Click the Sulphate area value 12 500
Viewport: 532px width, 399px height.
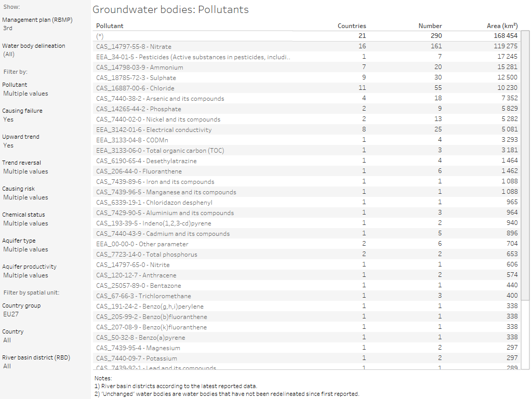507,77
